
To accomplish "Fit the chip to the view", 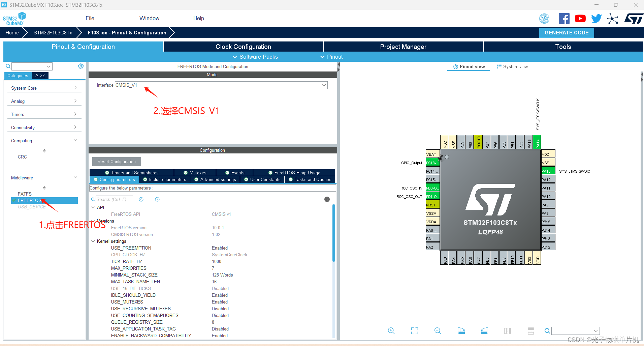I will click(415, 331).
